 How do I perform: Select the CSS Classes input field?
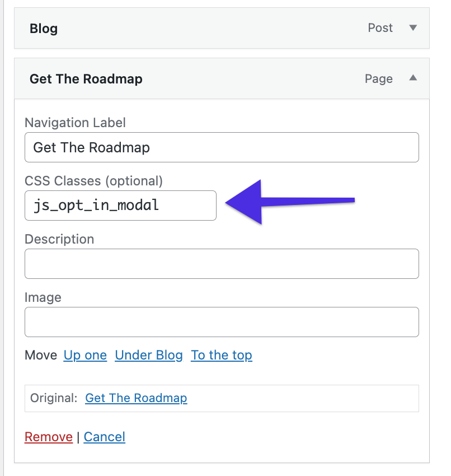click(120, 206)
